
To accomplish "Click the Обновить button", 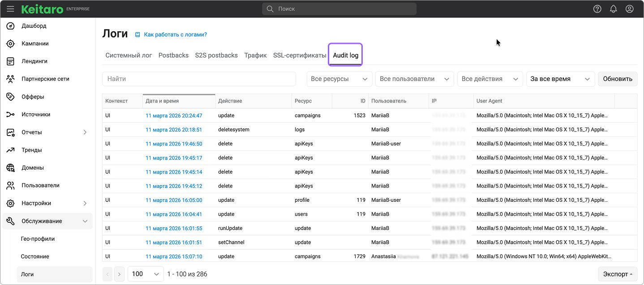I will pyautogui.click(x=617, y=79).
